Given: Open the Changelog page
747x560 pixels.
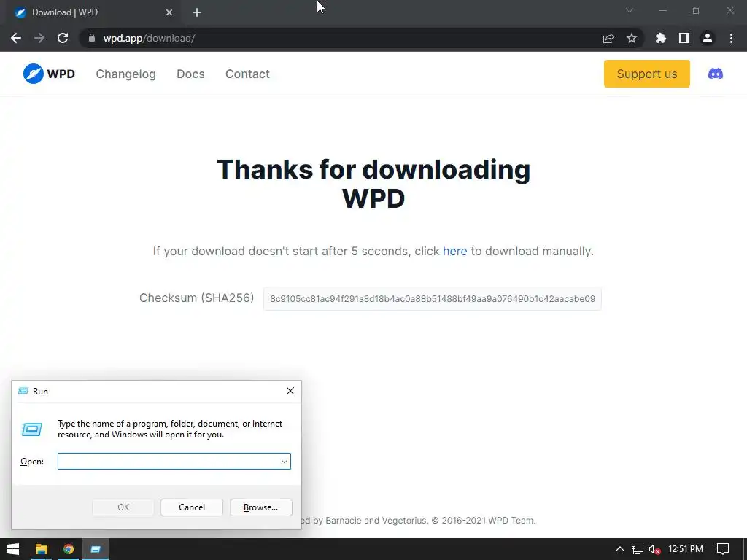Looking at the screenshot, I should [x=125, y=74].
